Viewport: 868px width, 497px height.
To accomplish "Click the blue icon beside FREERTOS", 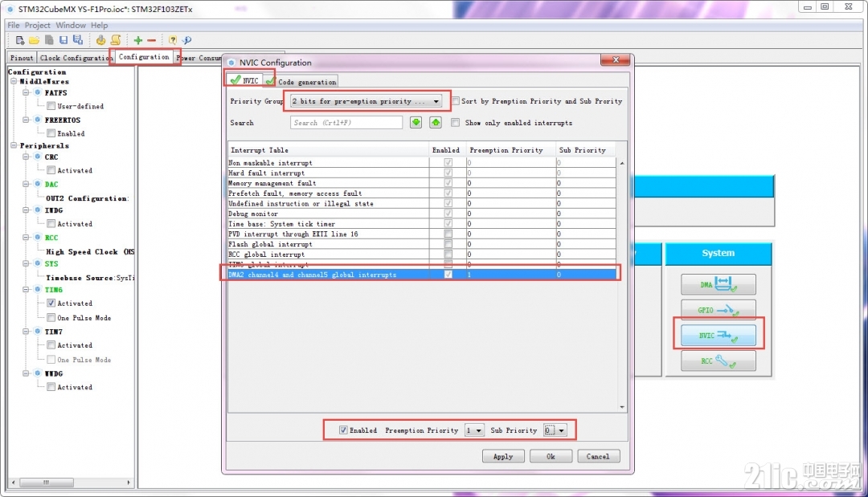I will pyautogui.click(x=38, y=120).
